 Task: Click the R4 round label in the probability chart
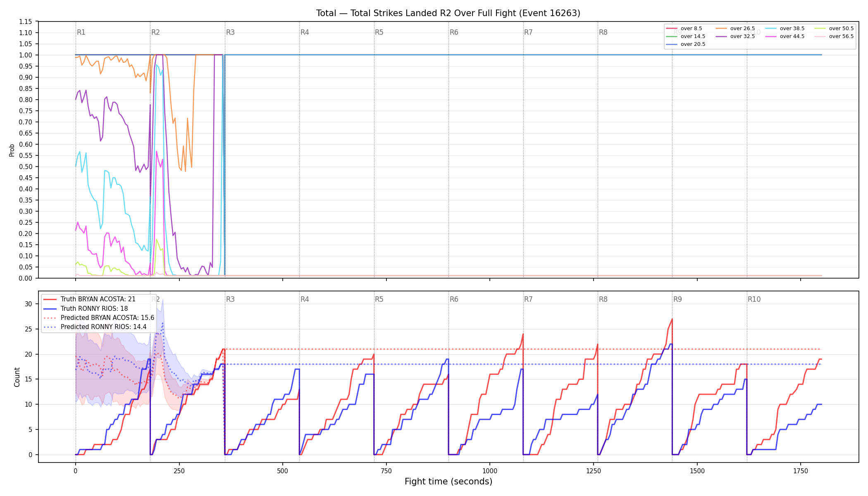click(x=305, y=32)
